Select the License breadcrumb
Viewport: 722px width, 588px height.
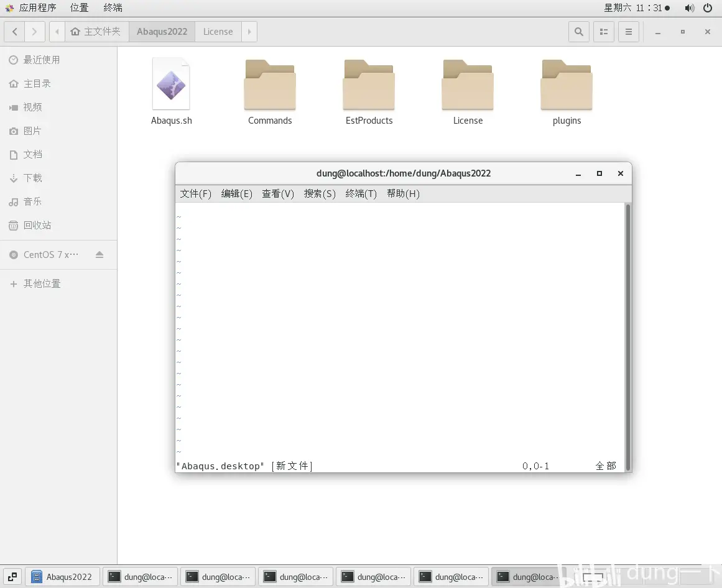click(x=218, y=32)
